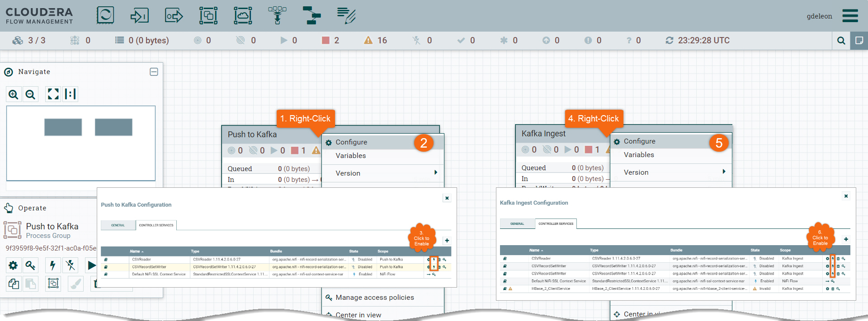Enable CSVRecordSetWriter in Push to Kafka table
Image resolution: width=868 pixels, height=321 pixels.
click(x=434, y=267)
